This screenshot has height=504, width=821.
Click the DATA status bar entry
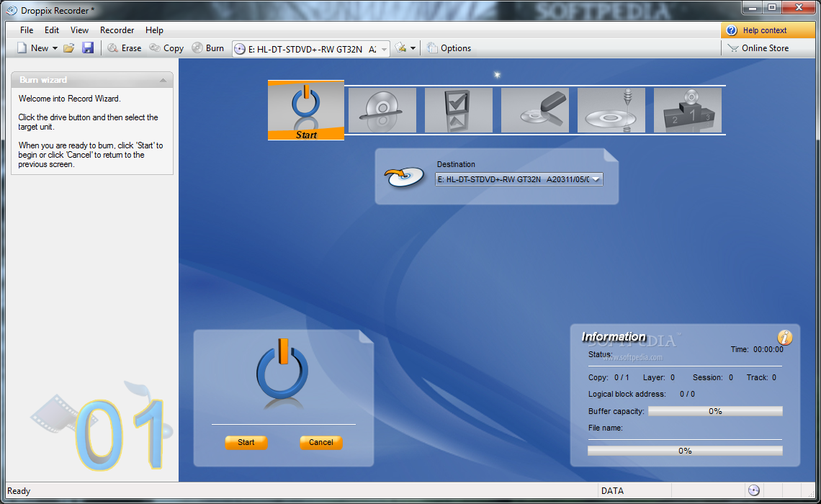(x=612, y=491)
